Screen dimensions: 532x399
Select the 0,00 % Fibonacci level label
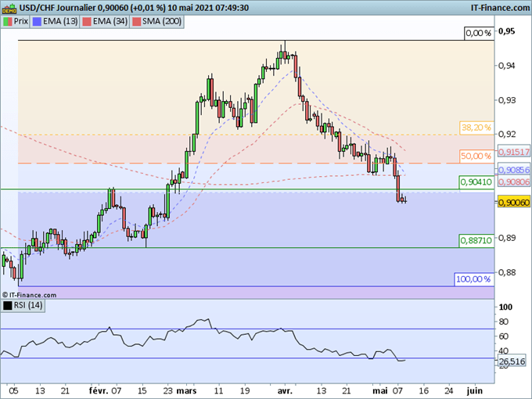click(x=479, y=33)
